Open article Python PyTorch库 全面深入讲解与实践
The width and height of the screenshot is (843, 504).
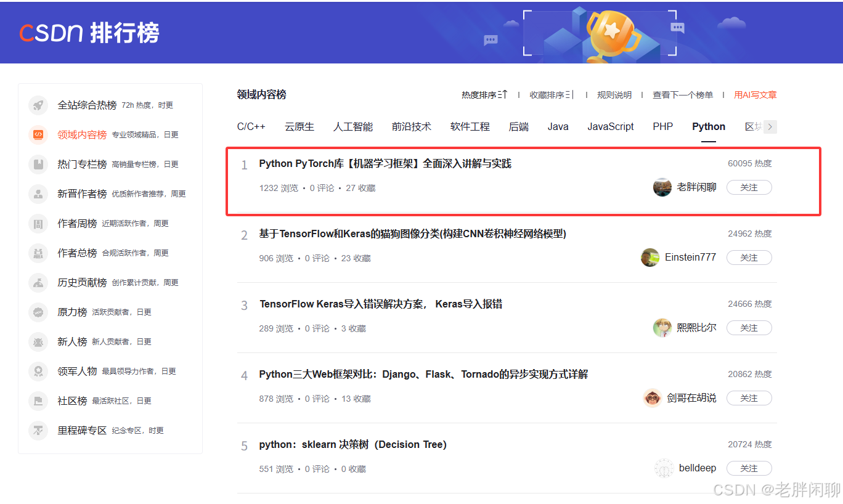(385, 163)
